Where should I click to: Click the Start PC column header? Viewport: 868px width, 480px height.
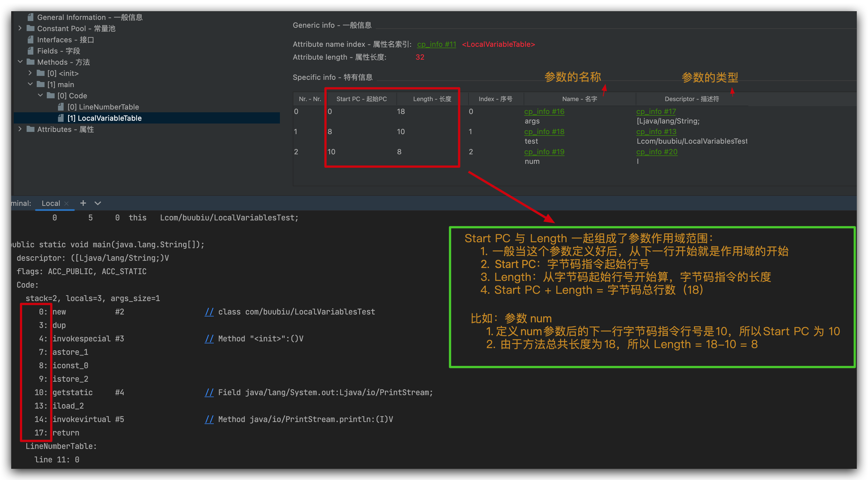tap(361, 99)
